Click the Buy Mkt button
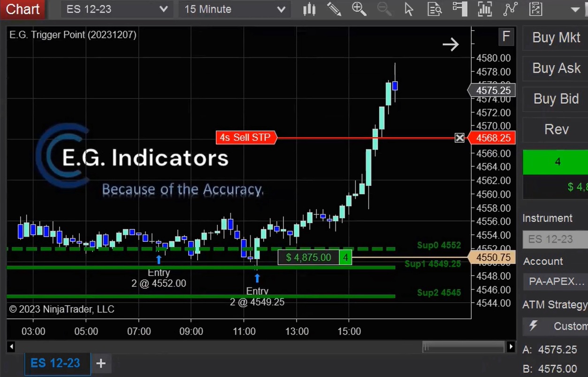This screenshot has height=377, width=588. pyautogui.click(x=556, y=38)
